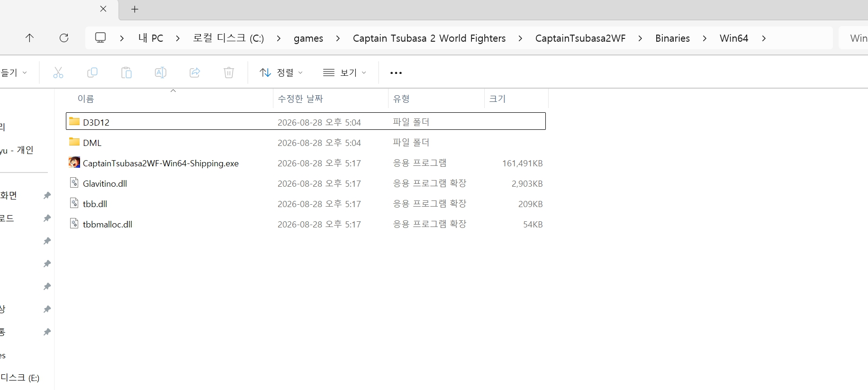Viewport: 868px width, 390px height.
Task: Open the 개인 OneDrive sidebar entry
Action: pyautogui.click(x=17, y=150)
